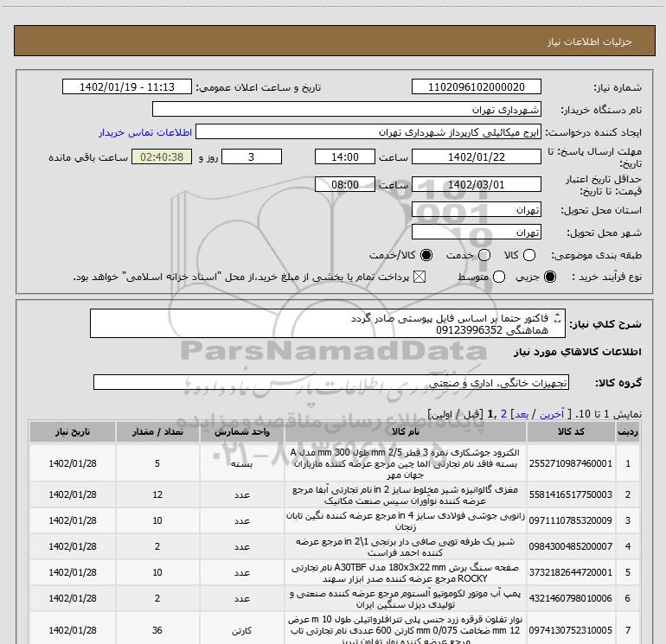
Task: Click the galvanized mixer valve core item name
Action: pos(405,495)
